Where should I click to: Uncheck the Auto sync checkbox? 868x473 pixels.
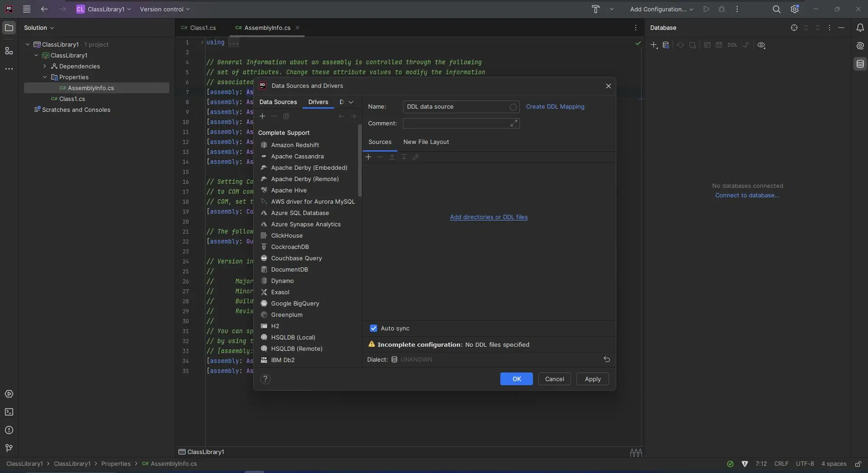(374, 329)
